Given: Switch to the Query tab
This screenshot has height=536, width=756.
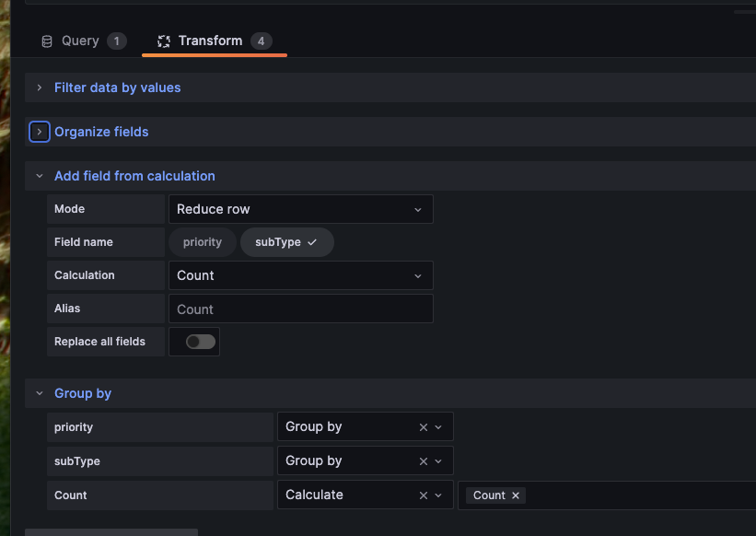Looking at the screenshot, I should tap(84, 41).
